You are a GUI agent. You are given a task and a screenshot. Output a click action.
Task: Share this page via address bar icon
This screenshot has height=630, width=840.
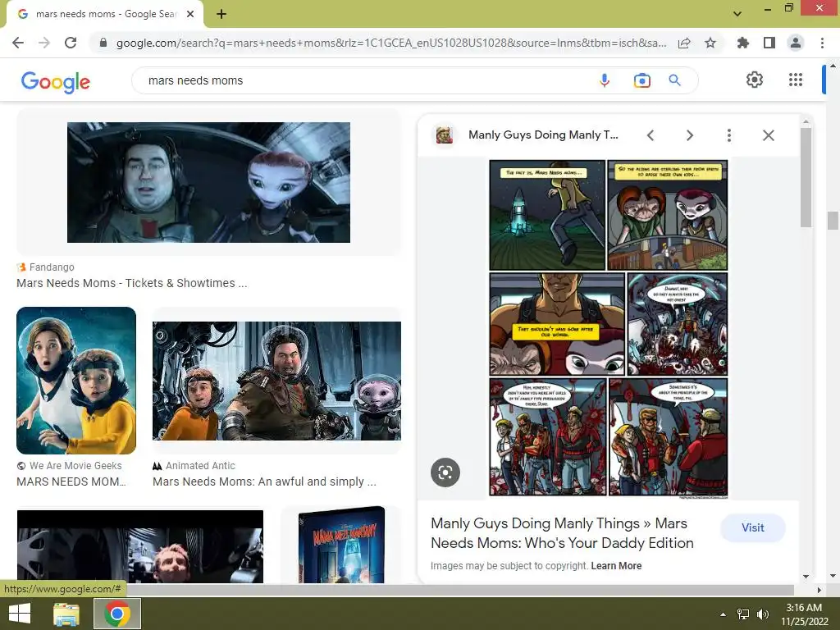click(x=684, y=43)
